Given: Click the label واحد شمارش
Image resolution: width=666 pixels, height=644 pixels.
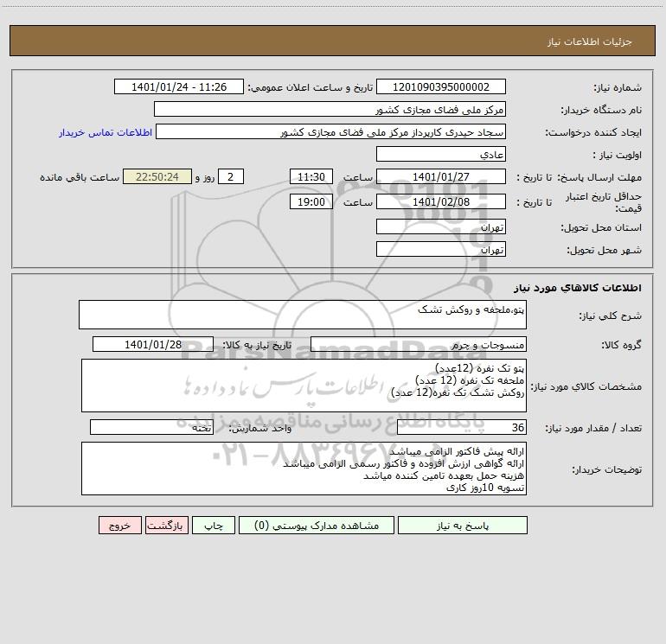Looking at the screenshot, I should [260, 429].
